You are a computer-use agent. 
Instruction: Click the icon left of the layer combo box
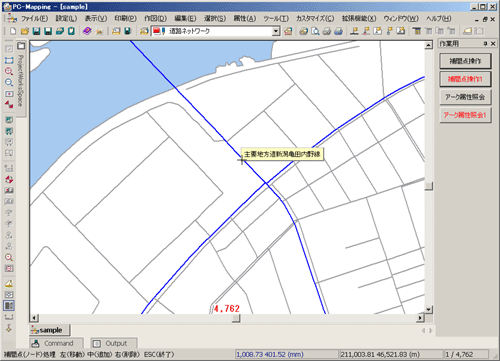144,31
